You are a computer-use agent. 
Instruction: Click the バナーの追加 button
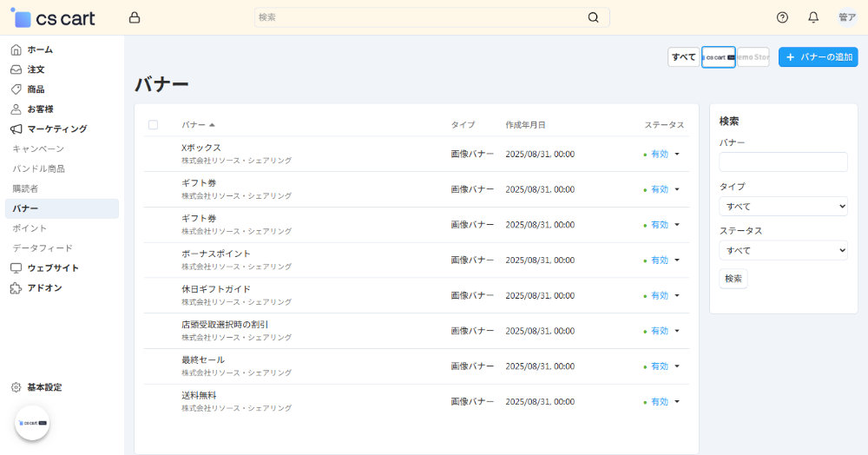(818, 57)
